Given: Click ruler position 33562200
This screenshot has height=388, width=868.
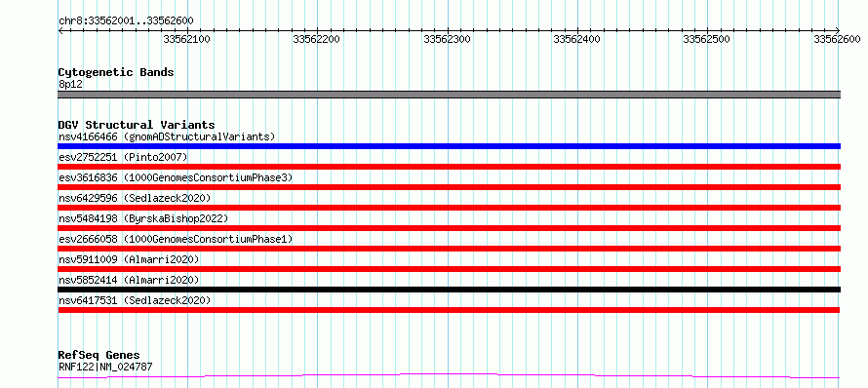Looking at the screenshot, I should (x=317, y=39).
